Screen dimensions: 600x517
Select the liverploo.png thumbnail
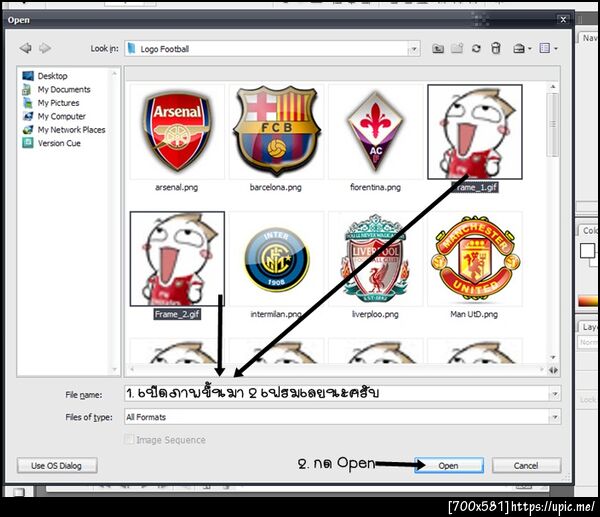pos(375,259)
